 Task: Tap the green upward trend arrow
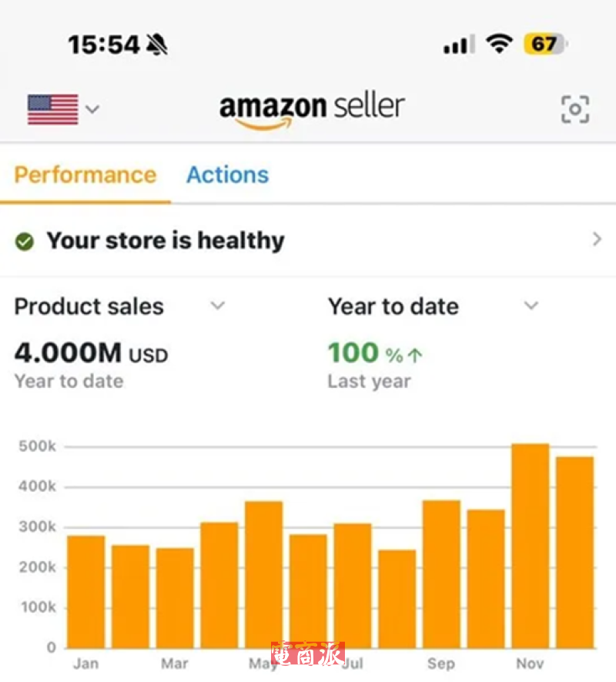(x=415, y=355)
